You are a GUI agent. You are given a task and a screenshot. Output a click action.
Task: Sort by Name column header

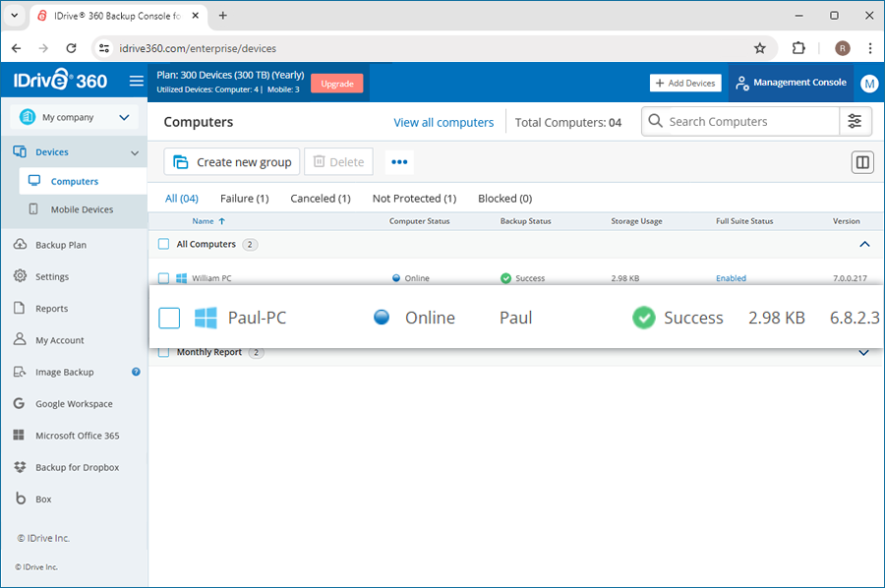click(208, 221)
